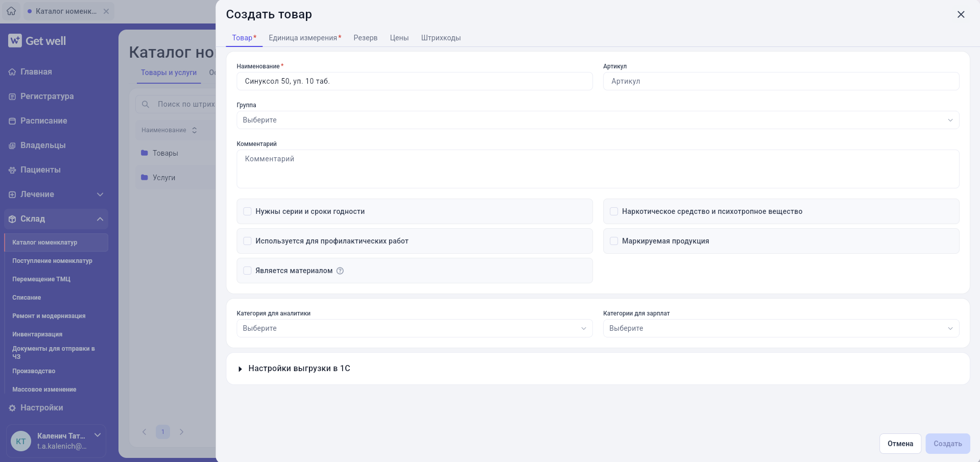The height and width of the screenshot is (462, 980).
Task: Click the Создать button
Action: click(947, 444)
